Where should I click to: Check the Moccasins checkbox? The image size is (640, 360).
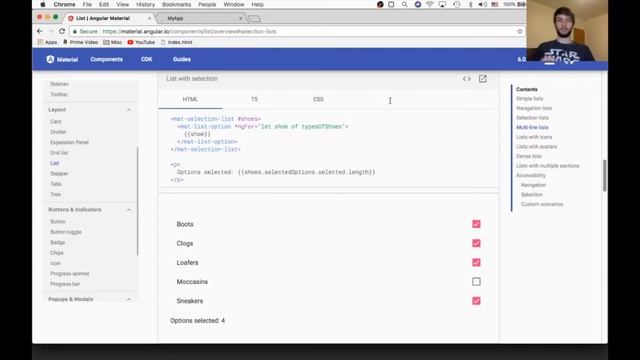point(476,282)
